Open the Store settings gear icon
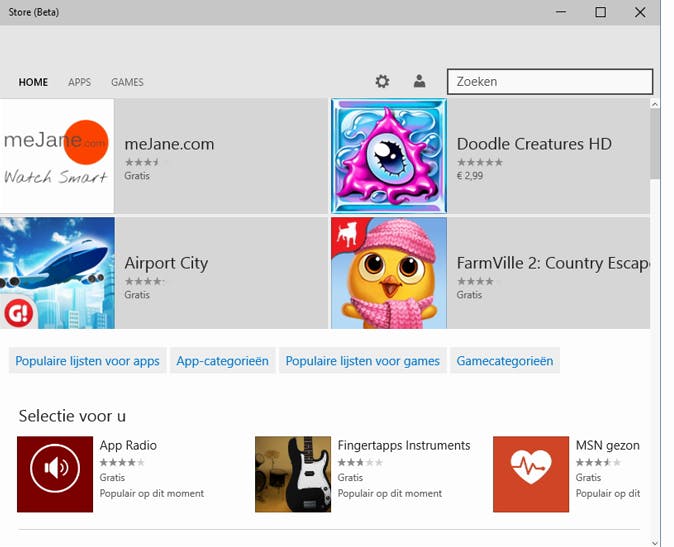674x547 pixels. point(382,82)
